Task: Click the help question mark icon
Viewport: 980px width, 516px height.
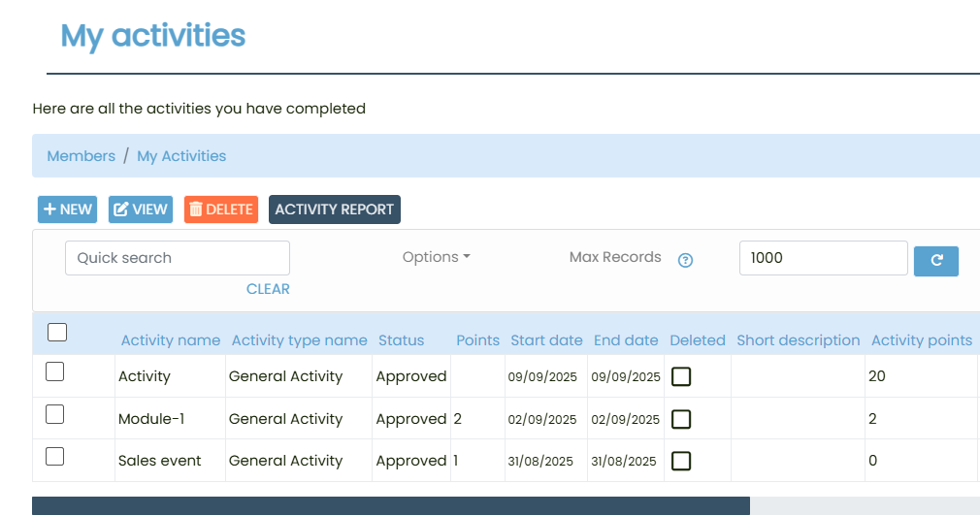Action: [685, 260]
